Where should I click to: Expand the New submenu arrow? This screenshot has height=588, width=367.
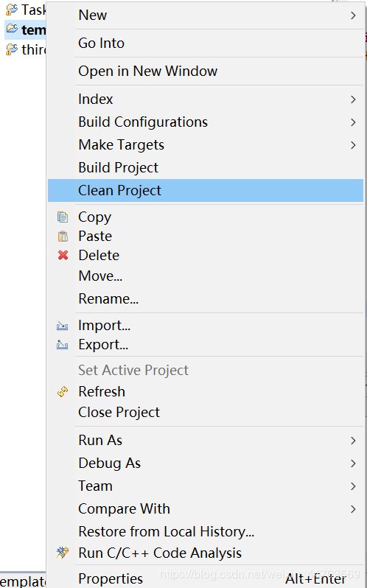tap(353, 15)
